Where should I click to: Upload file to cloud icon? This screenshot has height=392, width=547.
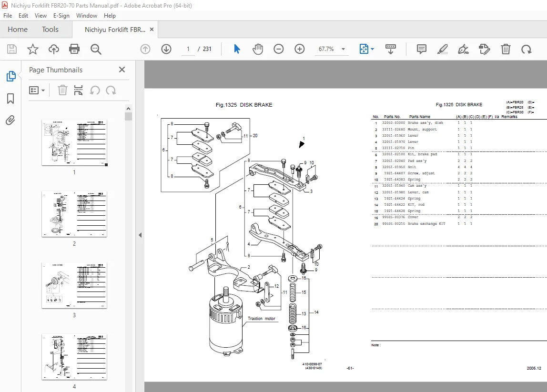[54, 49]
